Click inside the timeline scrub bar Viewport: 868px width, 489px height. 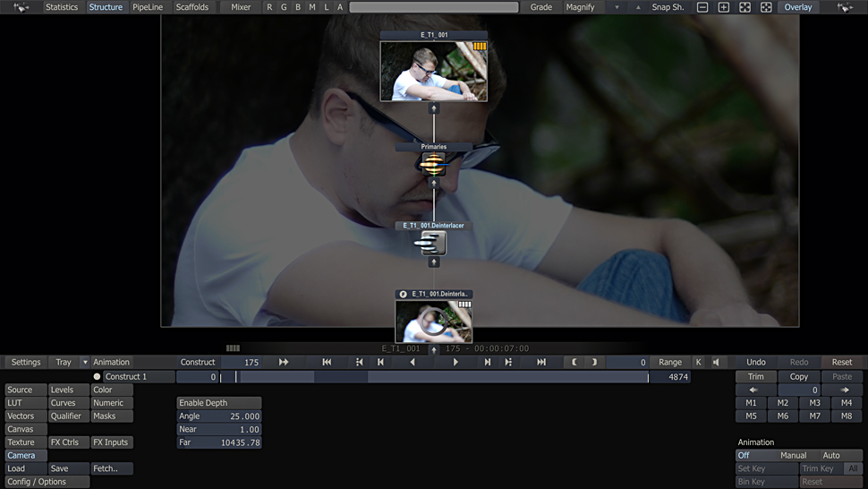pyautogui.click(x=434, y=377)
